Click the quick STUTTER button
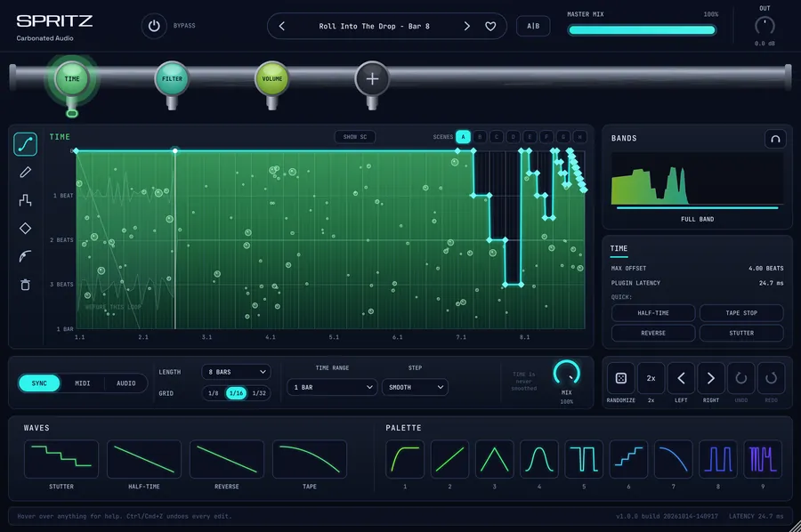Viewport: 801px width, 532px height. click(x=741, y=333)
